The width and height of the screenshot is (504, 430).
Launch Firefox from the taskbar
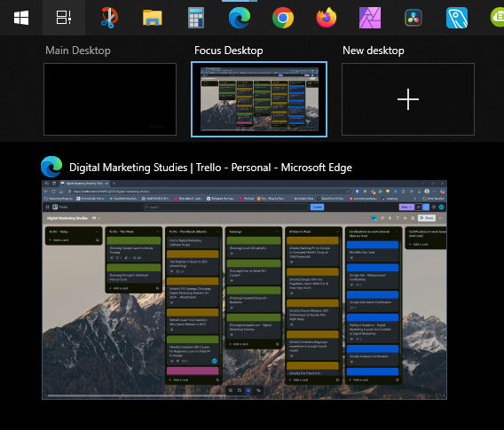tap(327, 18)
